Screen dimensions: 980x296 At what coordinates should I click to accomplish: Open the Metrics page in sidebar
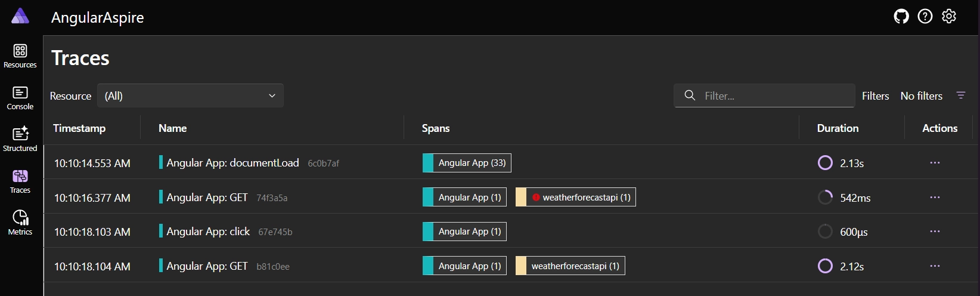pyautogui.click(x=20, y=223)
